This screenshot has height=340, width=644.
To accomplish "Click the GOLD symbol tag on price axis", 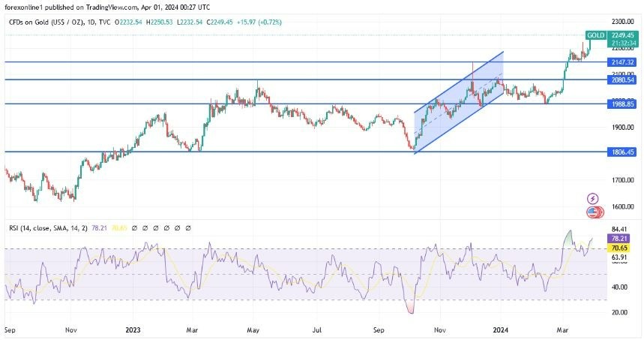I will point(595,35).
